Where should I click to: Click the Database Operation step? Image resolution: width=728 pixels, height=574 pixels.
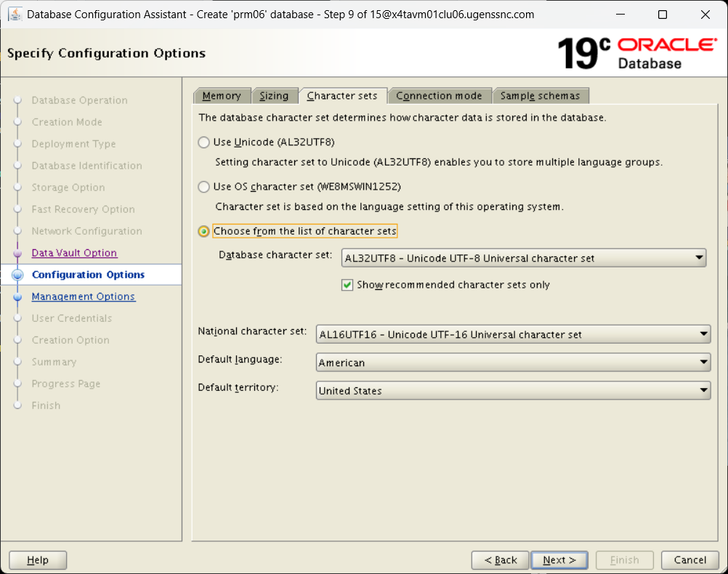pyautogui.click(x=79, y=100)
